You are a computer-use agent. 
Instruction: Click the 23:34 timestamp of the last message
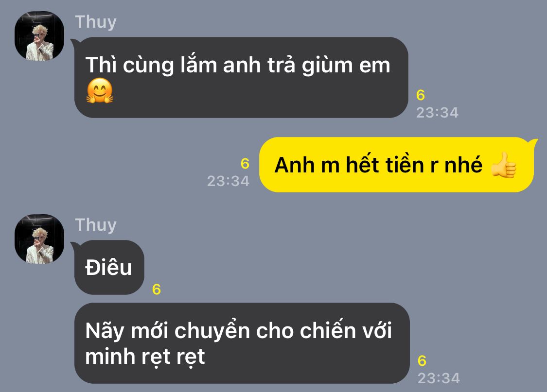[439, 378]
